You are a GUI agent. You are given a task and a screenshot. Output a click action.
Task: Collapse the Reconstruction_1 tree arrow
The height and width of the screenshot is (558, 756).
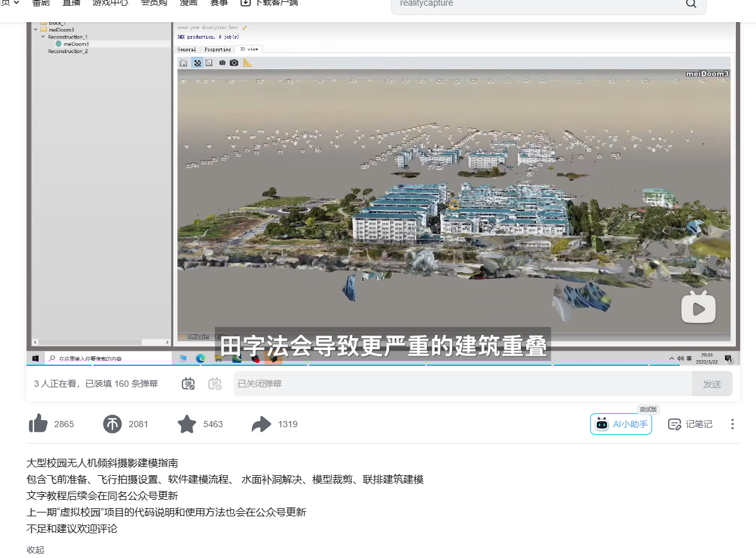coord(43,37)
